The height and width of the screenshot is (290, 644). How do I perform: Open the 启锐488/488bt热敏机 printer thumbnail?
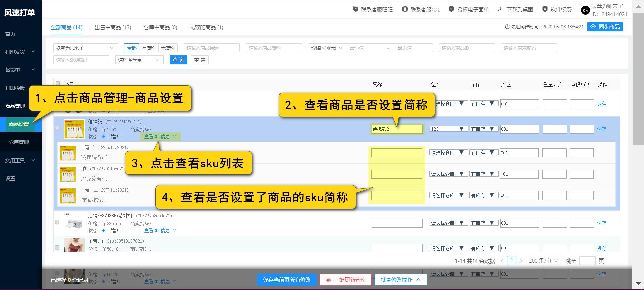(x=74, y=223)
